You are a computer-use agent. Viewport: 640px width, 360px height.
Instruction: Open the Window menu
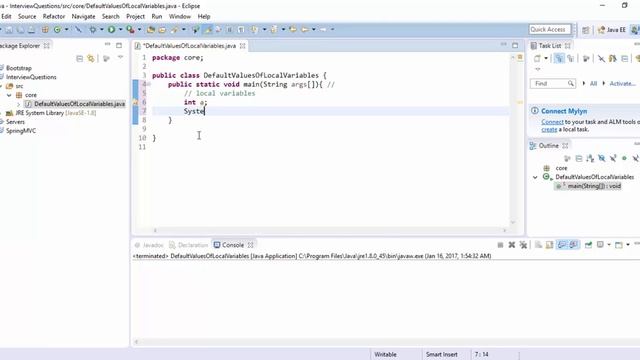tap(180, 16)
